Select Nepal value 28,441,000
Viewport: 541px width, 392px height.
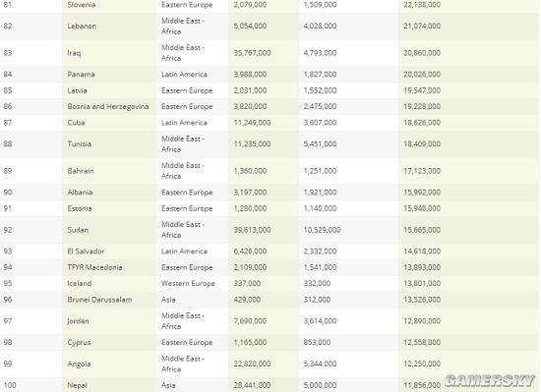point(252,385)
